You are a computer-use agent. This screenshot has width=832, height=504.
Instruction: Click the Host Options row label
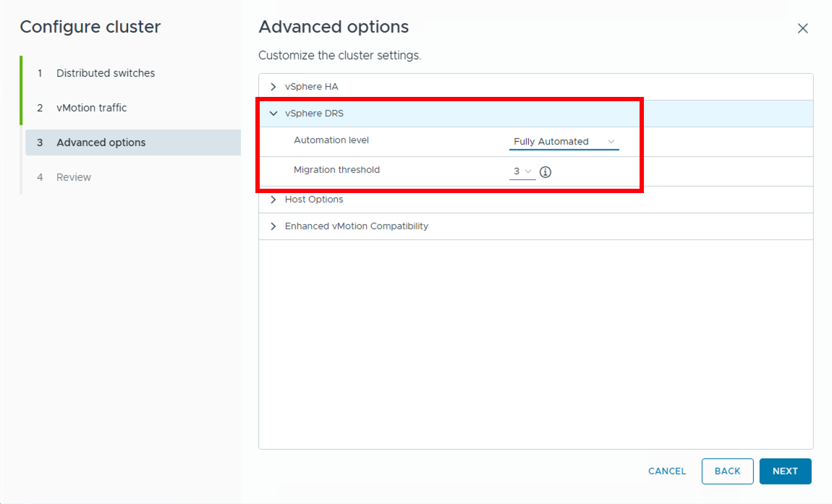coord(314,200)
